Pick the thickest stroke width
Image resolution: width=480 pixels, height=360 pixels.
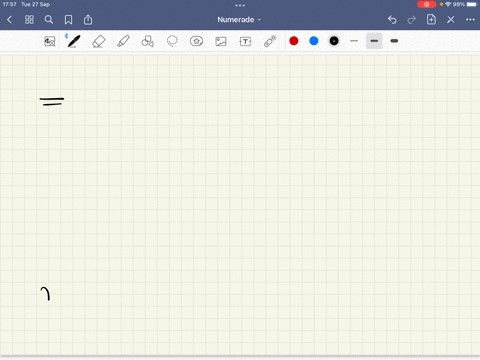[394, 41]
